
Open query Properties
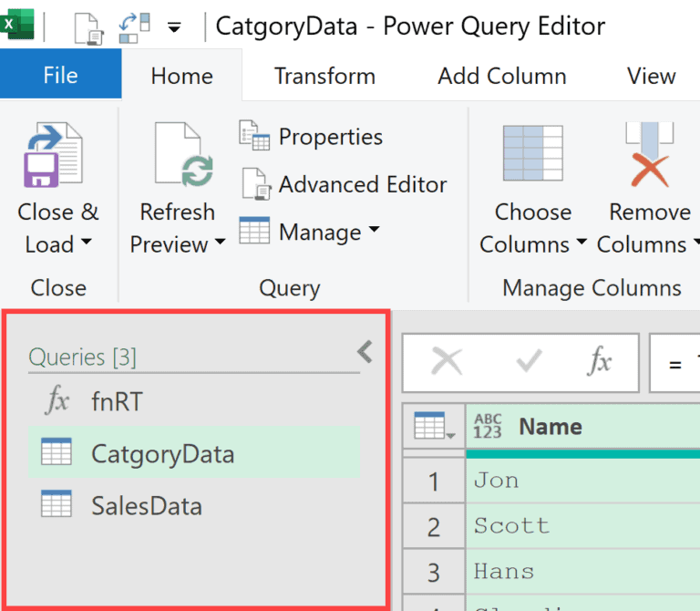tap(330, 137)
